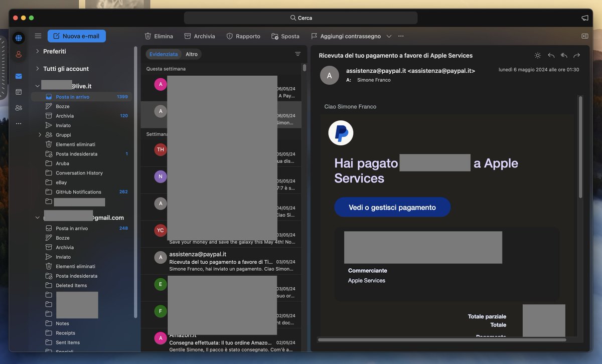Click the TH avatar in message list

[x=160, y=149]
